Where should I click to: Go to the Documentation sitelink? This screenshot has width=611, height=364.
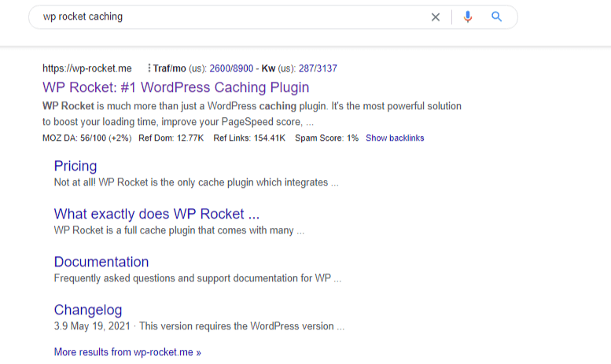101,262
